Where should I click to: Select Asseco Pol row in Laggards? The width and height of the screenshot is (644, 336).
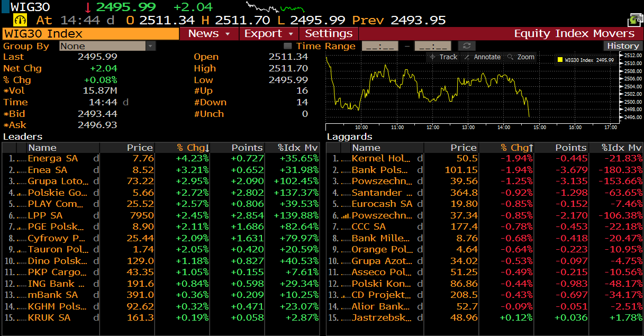tap(485, 273)
